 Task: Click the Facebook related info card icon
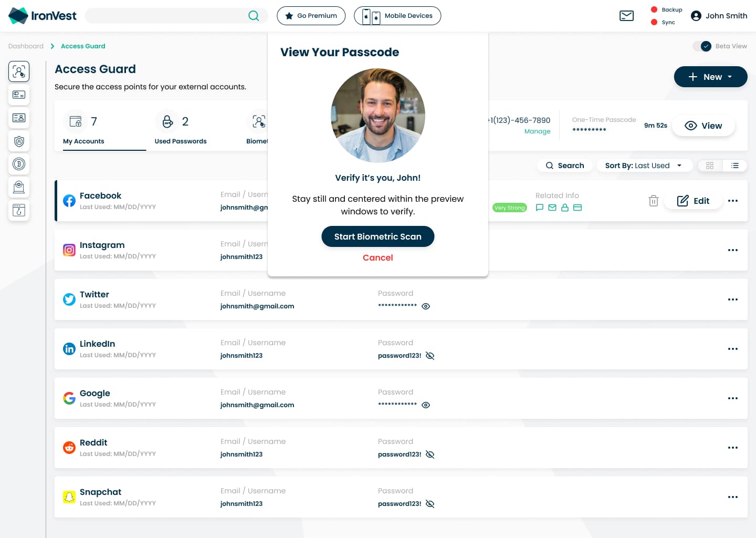coord(577,208)
